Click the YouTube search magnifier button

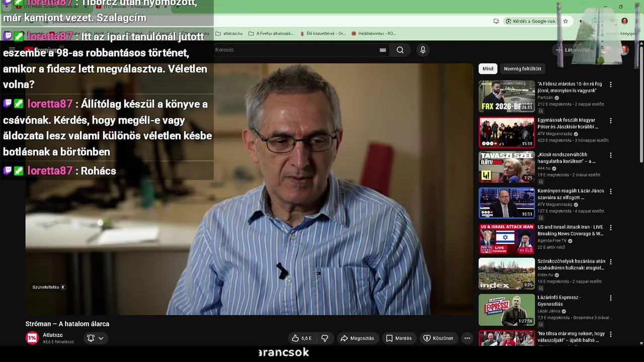400,50
